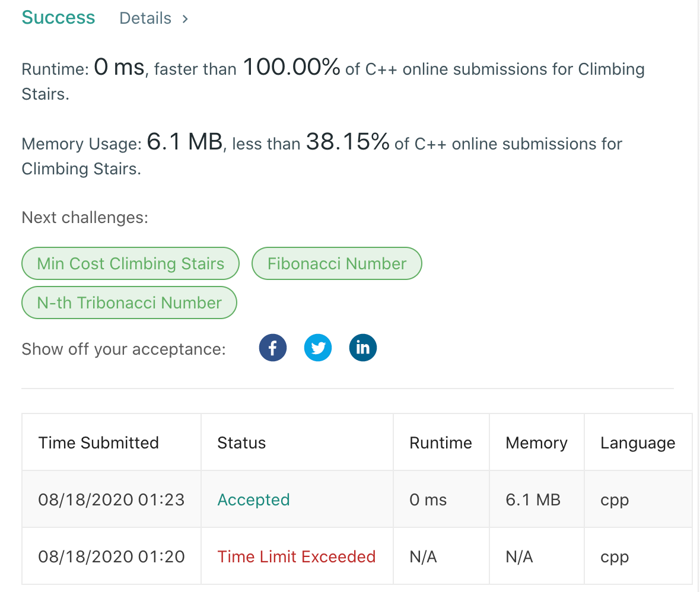Open Min Cost Climbing Stairs challenge

(x=131, y=263)
